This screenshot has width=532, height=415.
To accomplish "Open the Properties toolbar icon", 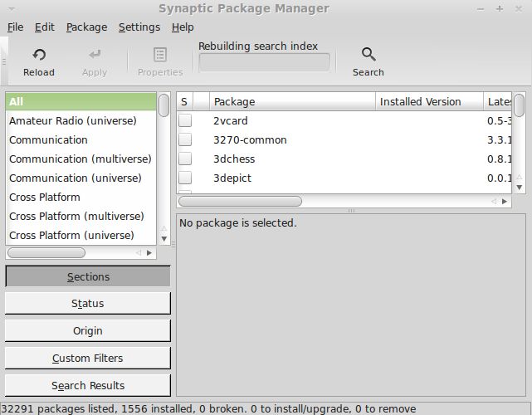I will [x=160, y=55].
